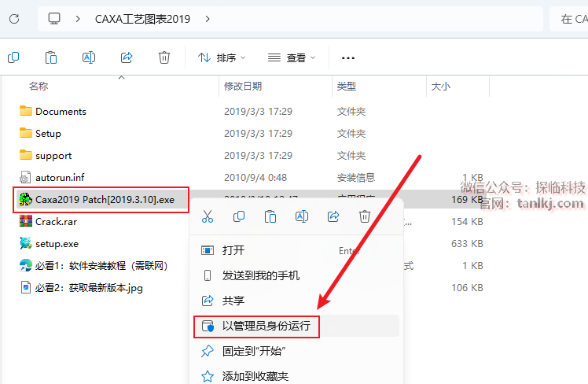Click the 106 KB size of 必看2 jpg
588x384 pixels.
coord(467,288)
